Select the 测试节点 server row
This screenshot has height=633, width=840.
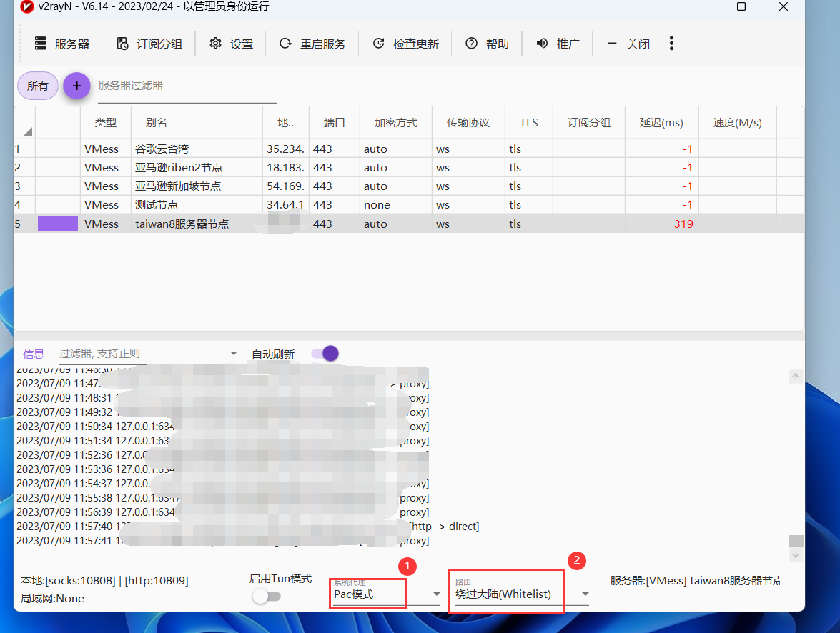pos(409,204)
